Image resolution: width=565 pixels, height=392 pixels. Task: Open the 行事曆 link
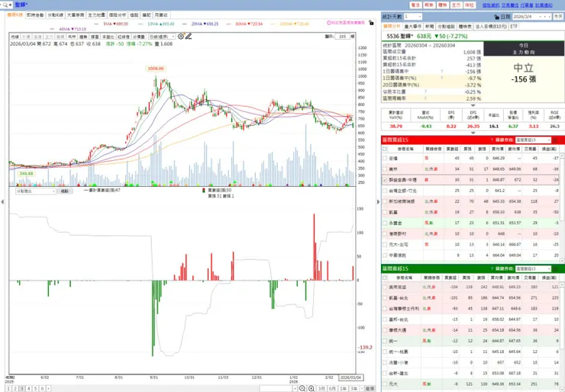click(527, 5)
